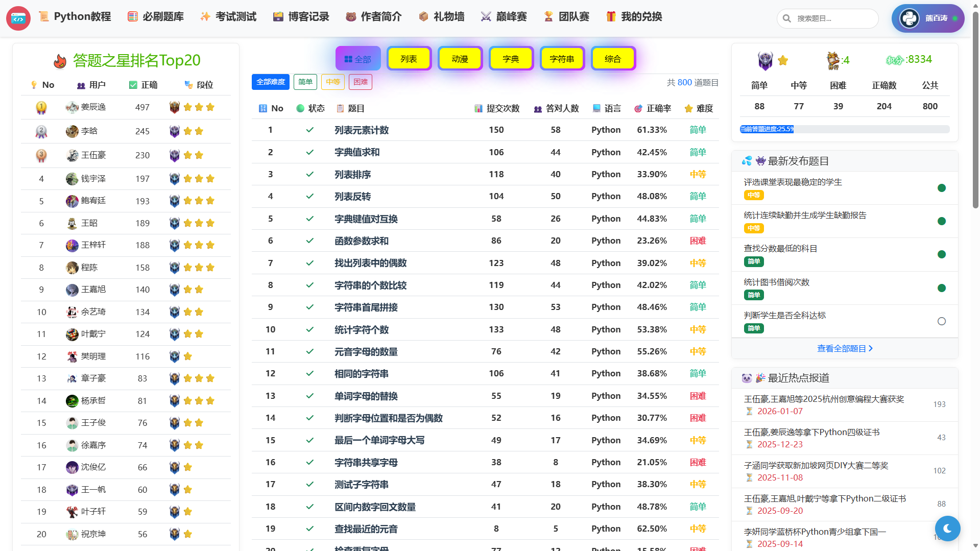Select the 简单 difficulty filter

305,82
